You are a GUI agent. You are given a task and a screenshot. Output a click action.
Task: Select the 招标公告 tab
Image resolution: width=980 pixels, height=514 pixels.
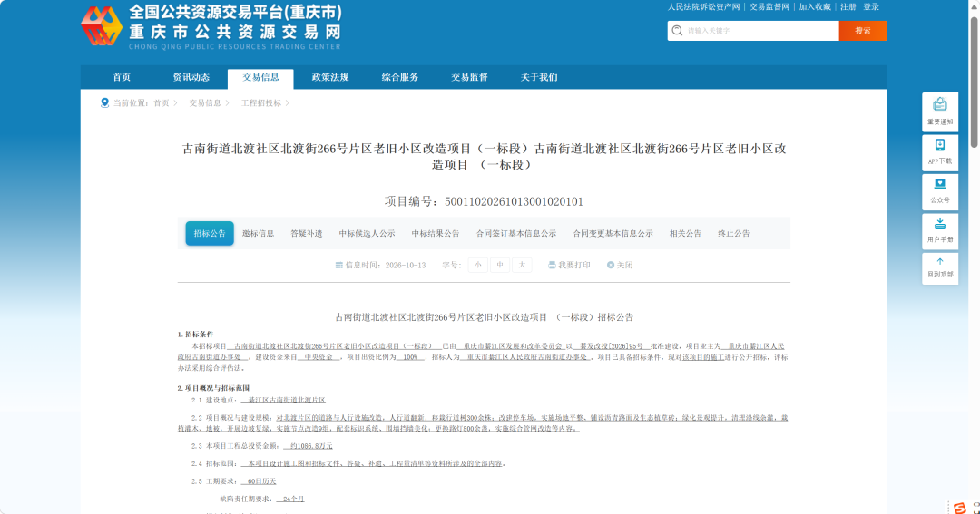tap(210, 234)
